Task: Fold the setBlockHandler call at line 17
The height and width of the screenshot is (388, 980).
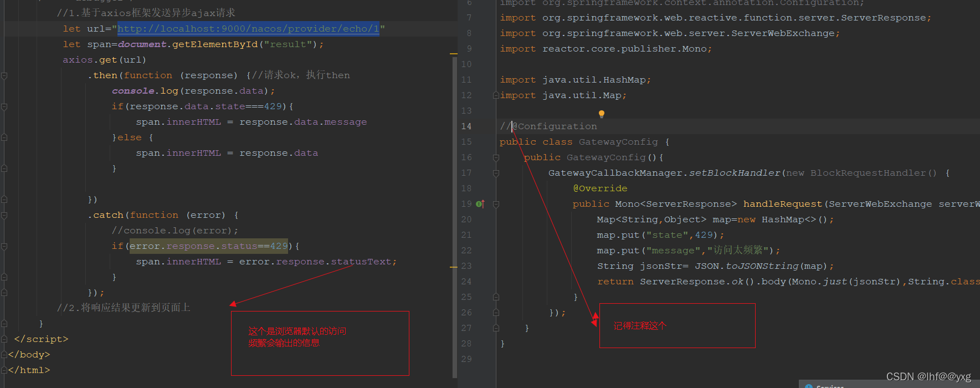Action: coord(496,173)
